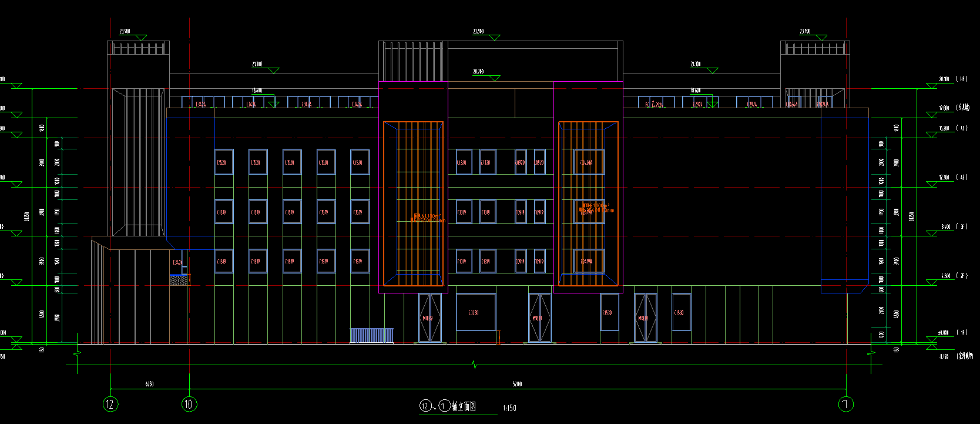
Task: Select the double door below the left curtain wall
Action: pyautogui.click(x=429, y=318)
